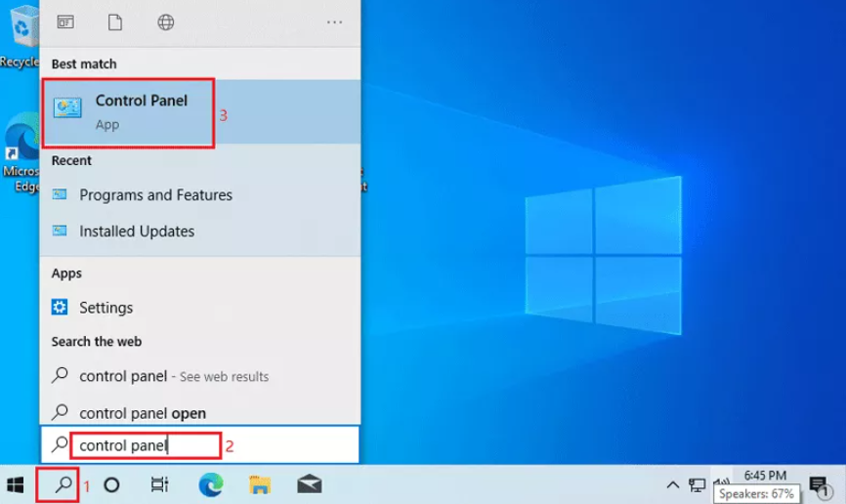The width and height of the screenshot is (846, 504).
Task: Click the 'Search the web' heading
Action: pos(96,342)
